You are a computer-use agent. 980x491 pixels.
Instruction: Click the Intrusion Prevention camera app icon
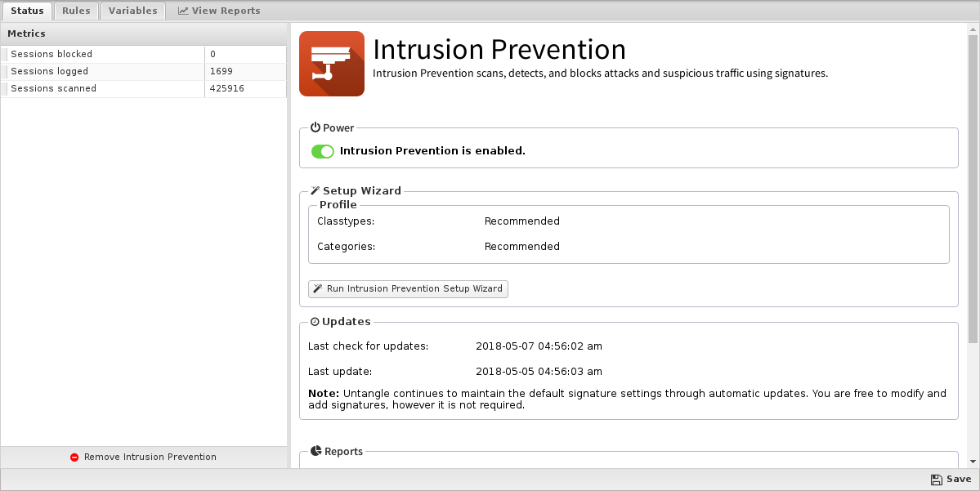(x=332, y=64)
